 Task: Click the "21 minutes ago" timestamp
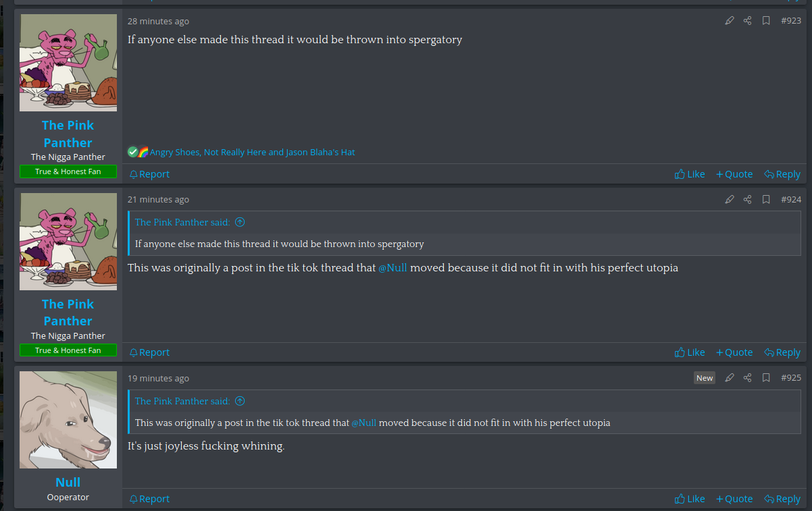pyautogui.click(x=158, y=200)
